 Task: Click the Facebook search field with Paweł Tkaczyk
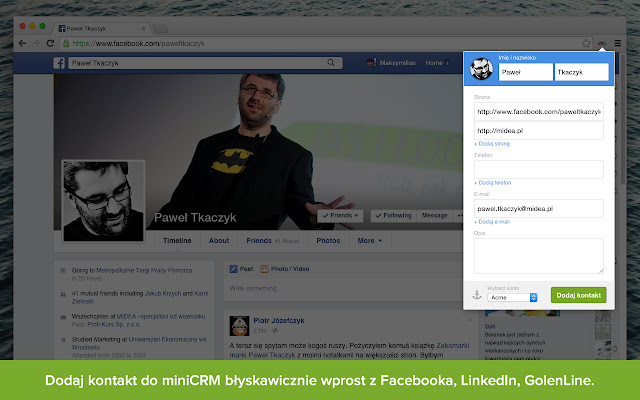click(205, 63)
